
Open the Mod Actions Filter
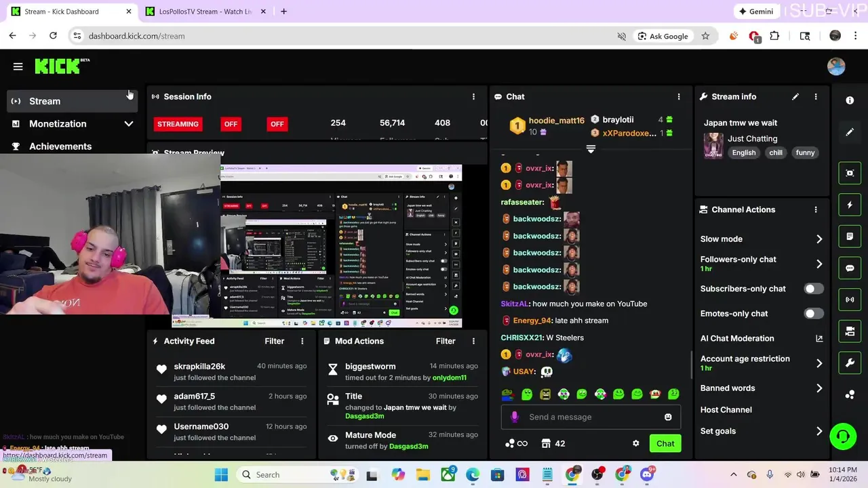(x=445, y=341)
